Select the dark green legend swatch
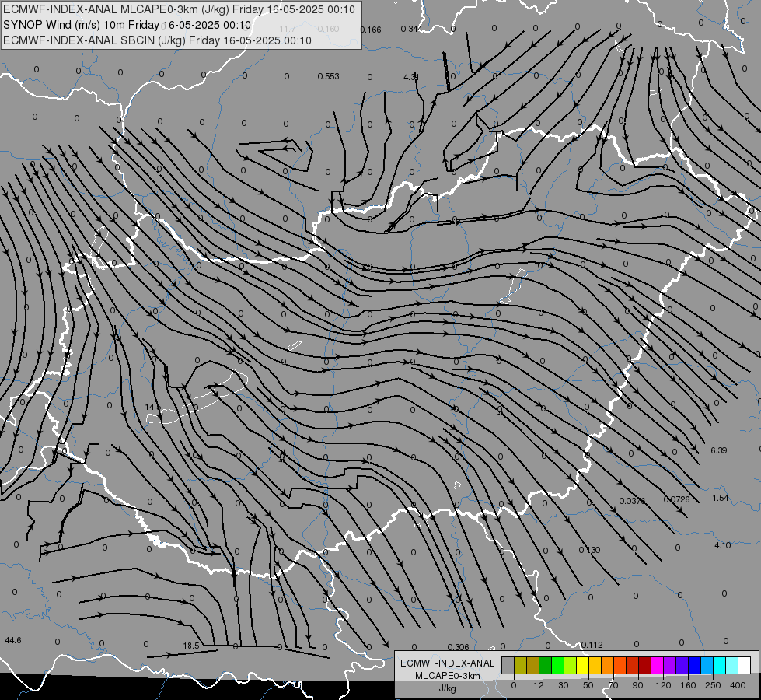Screen dimensions: 761x700 coord(546,665)
